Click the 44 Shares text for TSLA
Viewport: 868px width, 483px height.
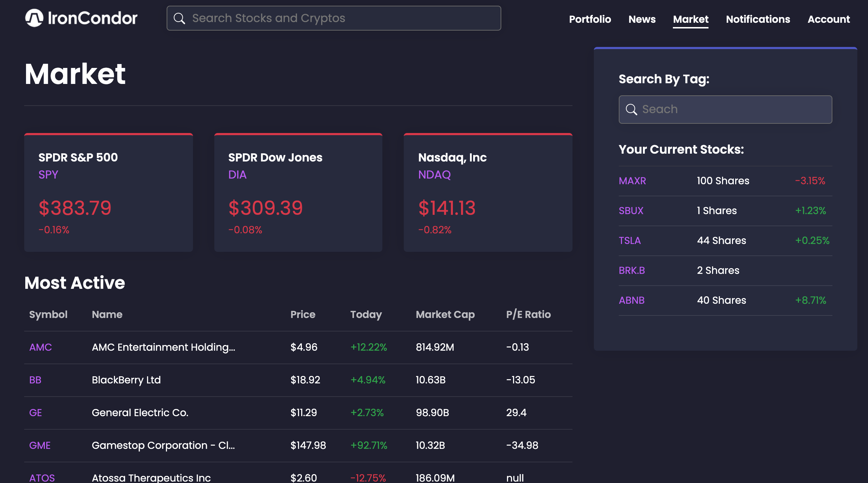click(721, 240)
